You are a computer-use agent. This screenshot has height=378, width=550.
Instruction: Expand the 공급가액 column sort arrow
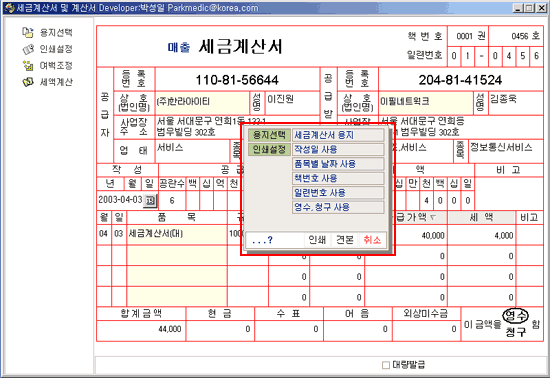(432, 217)
